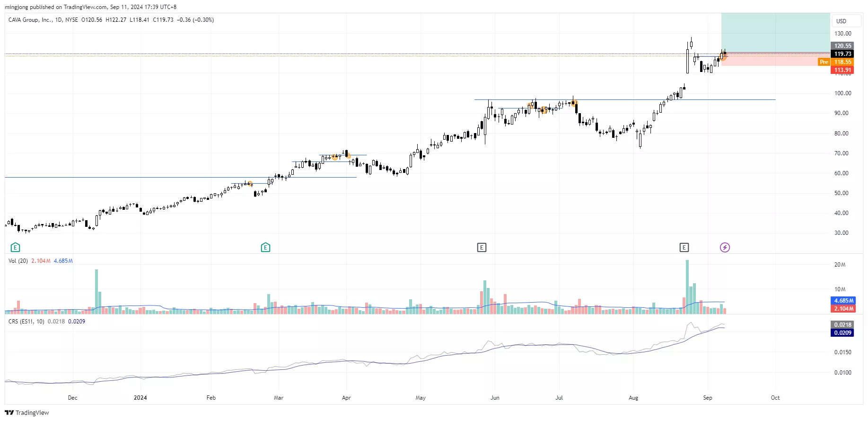Click the gray 120.55 price label
Viewport: 868px width, 421px height.
[x=842, y=46]
